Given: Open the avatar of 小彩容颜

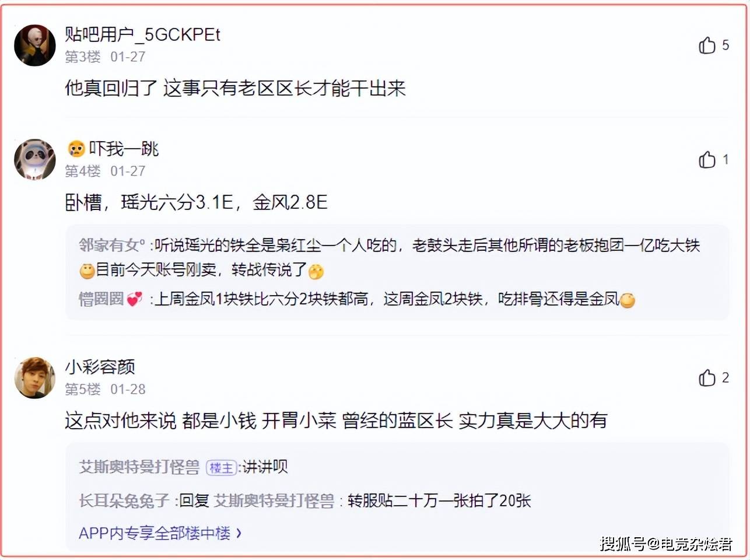Looking at the screenshot, I should 35,378.
